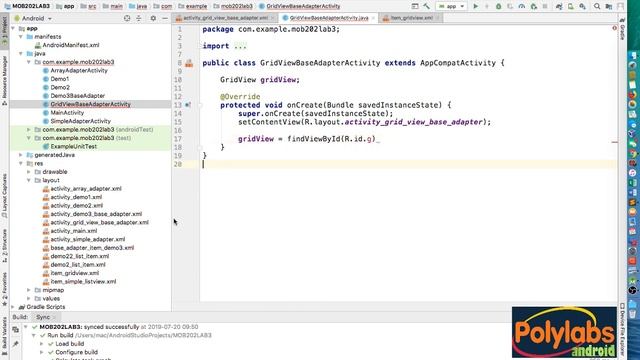
Task: Open Finder in the macOS dock
Action: [632, 56]
